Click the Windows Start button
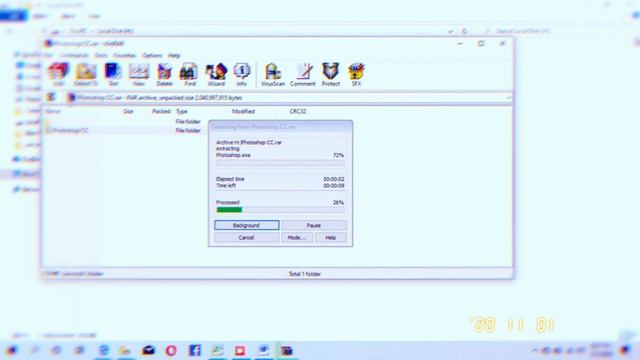This screenshot has height=360, width=640. pyautogui.click(x=11, y=350)
